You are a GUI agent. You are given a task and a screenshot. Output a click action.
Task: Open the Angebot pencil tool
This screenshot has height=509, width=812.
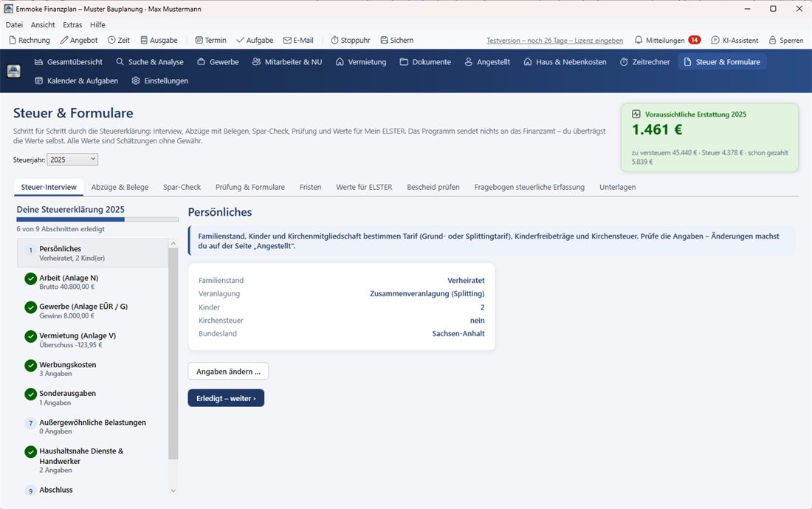[79, 40]
